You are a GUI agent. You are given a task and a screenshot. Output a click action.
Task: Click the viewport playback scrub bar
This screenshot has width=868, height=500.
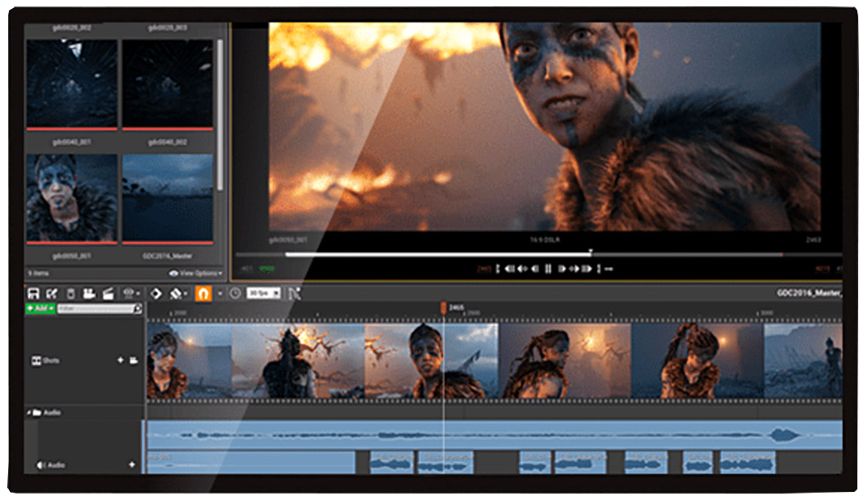538,254
